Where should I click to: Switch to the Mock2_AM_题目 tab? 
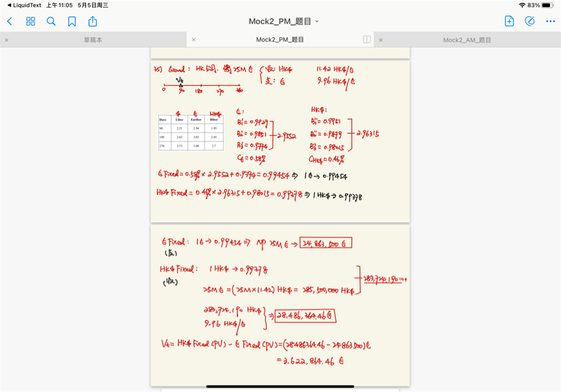467,40
